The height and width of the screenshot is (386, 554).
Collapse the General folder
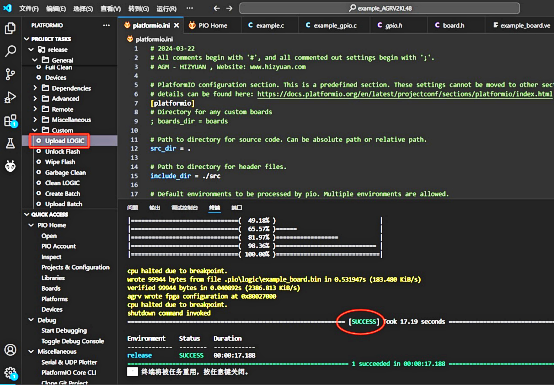pyautogui.click(x=35, y=60)
